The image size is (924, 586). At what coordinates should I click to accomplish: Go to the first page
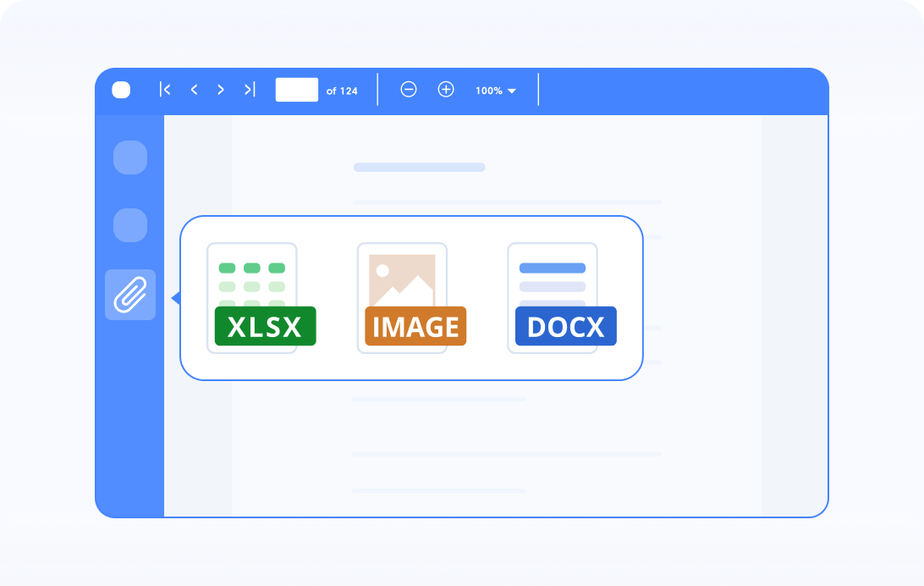click(x=166, y=89)
